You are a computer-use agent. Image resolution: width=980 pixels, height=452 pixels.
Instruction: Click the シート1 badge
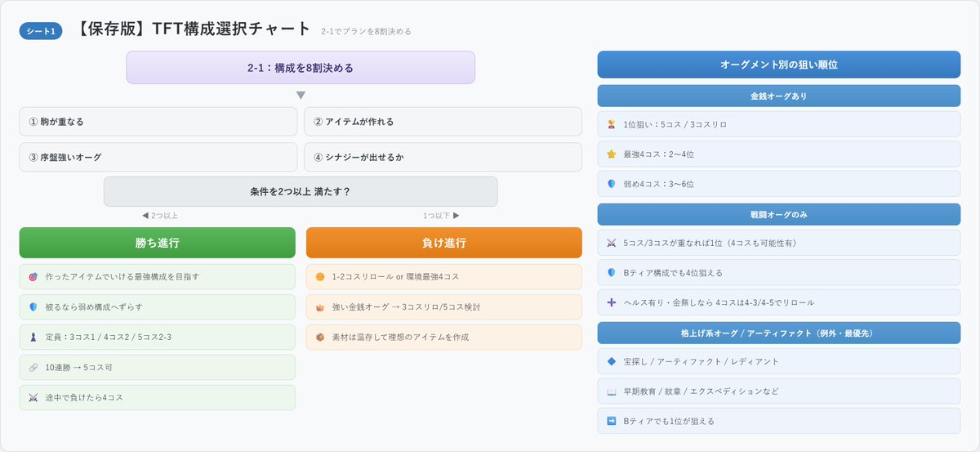coord(41,31)
